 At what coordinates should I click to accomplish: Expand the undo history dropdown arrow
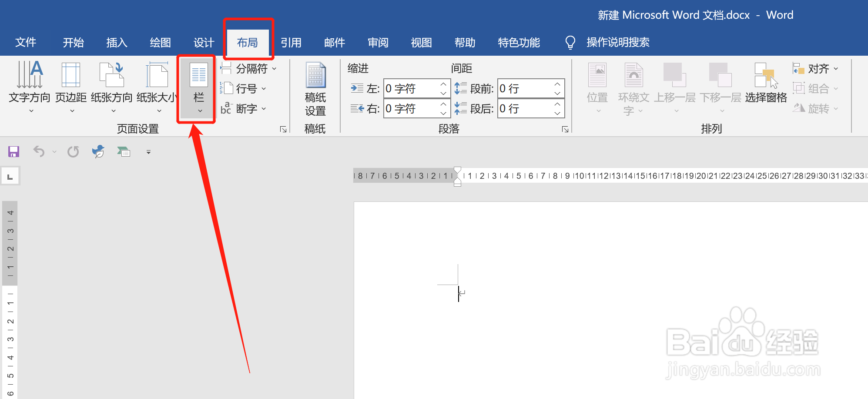pyautogui.click(x=54, y=152)
